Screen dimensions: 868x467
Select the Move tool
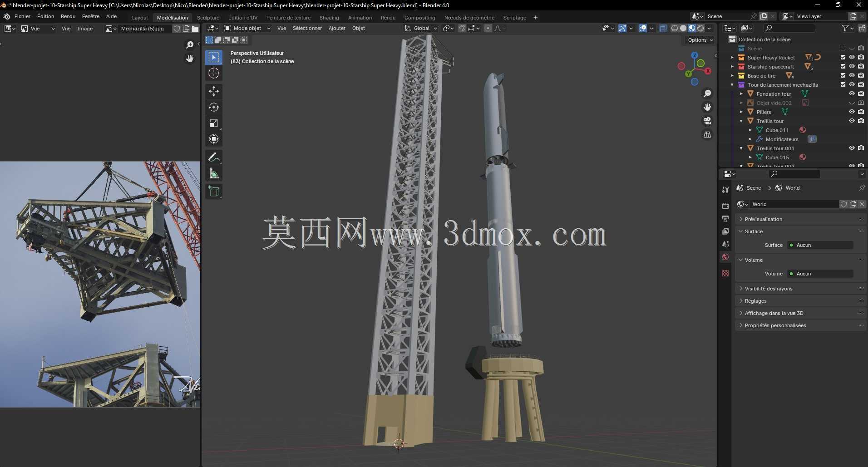tap(214, 91)
